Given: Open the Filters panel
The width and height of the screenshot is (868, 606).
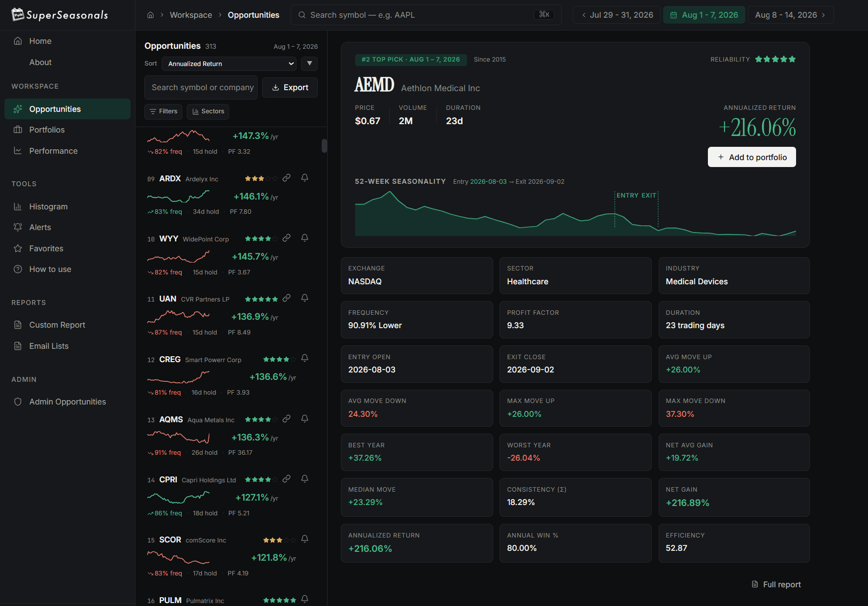Looking at the screenshot, I should (x=163, y=111).
